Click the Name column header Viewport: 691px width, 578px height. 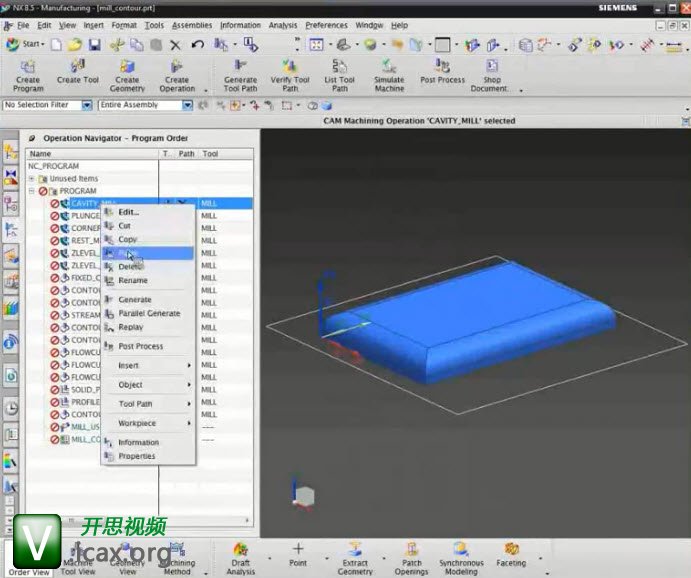(40, 154)
